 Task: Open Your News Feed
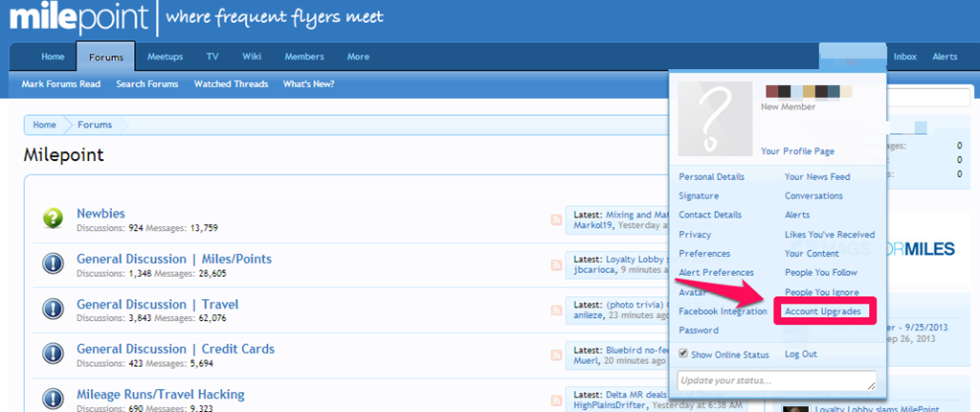coord(817,176)
